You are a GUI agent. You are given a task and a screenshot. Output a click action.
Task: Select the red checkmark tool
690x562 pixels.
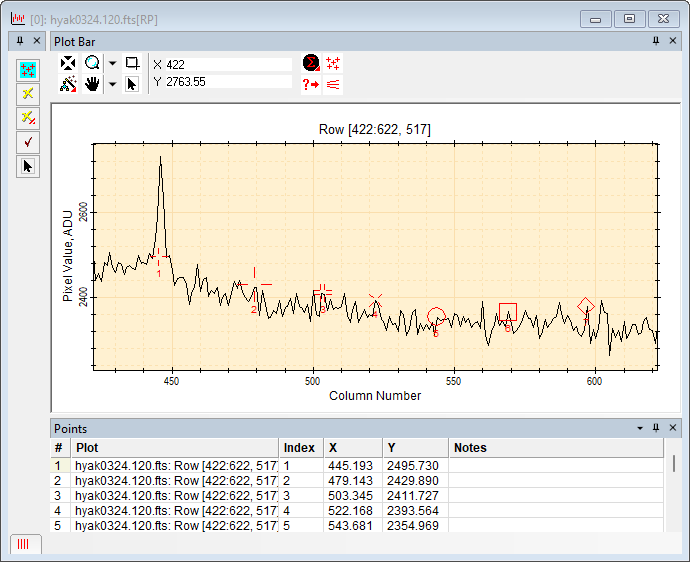click(x=28, y=142)
